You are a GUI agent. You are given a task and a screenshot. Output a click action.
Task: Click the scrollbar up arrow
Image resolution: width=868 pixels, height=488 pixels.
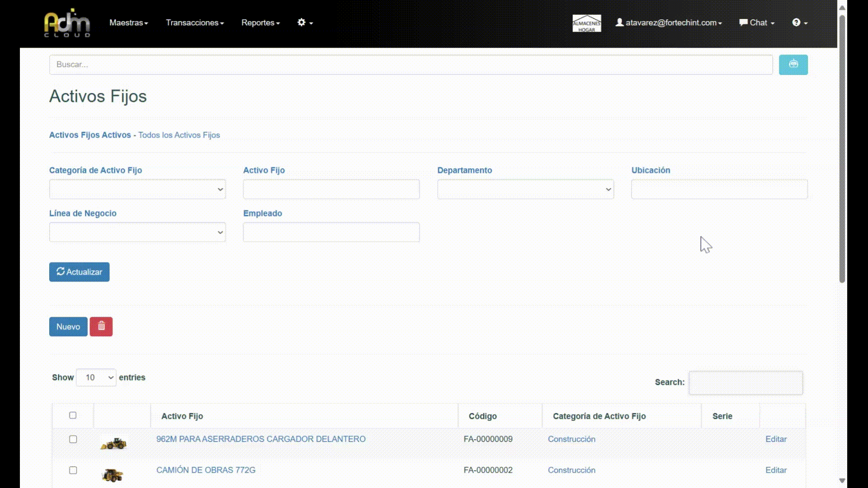coord(842,8)
